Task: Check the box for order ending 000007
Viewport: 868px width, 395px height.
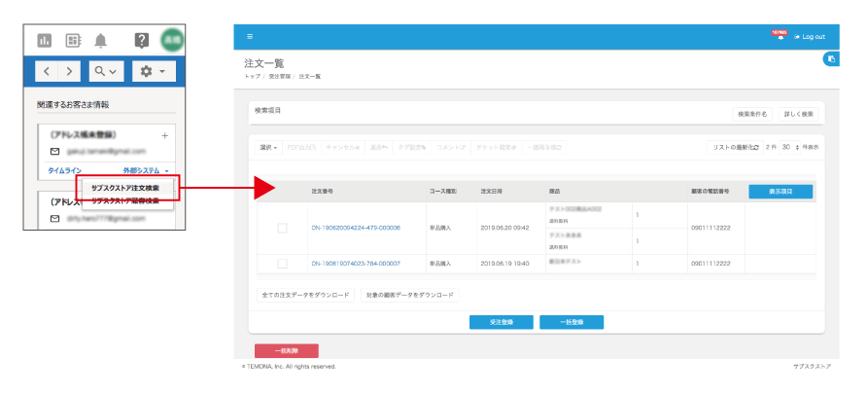Action: (282, 264)
